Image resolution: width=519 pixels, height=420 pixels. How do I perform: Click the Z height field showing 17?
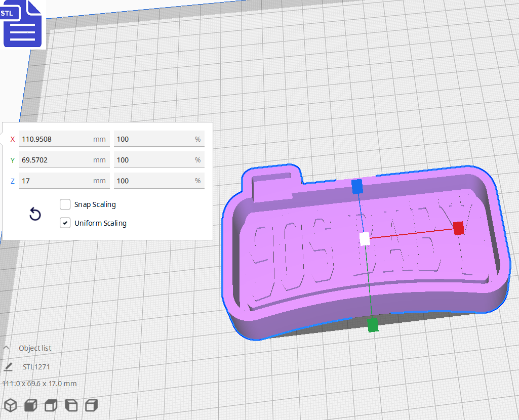tap(64, 180)
